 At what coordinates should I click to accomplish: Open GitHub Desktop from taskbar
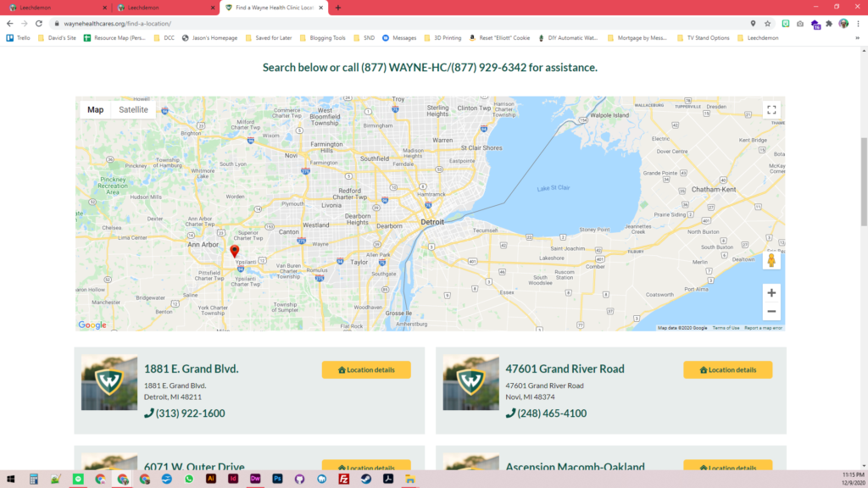pos(299,480)
